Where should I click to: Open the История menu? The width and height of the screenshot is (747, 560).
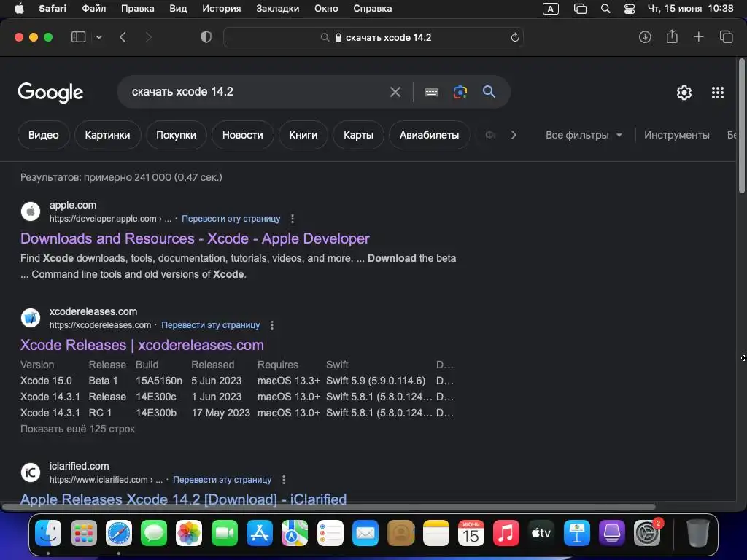222,9
